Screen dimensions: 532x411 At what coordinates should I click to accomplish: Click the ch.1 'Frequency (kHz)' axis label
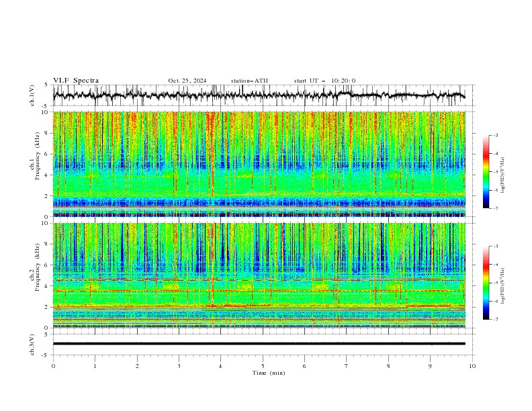click(x=38, y=156)
